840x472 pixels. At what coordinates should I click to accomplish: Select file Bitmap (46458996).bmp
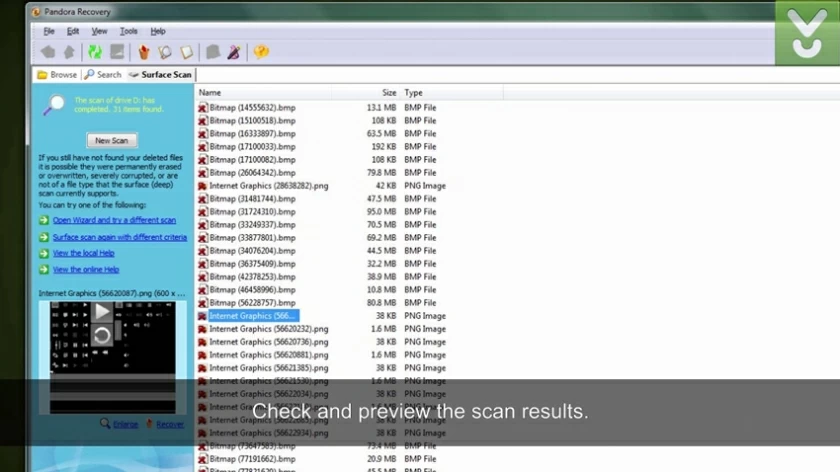pos(252,290)
